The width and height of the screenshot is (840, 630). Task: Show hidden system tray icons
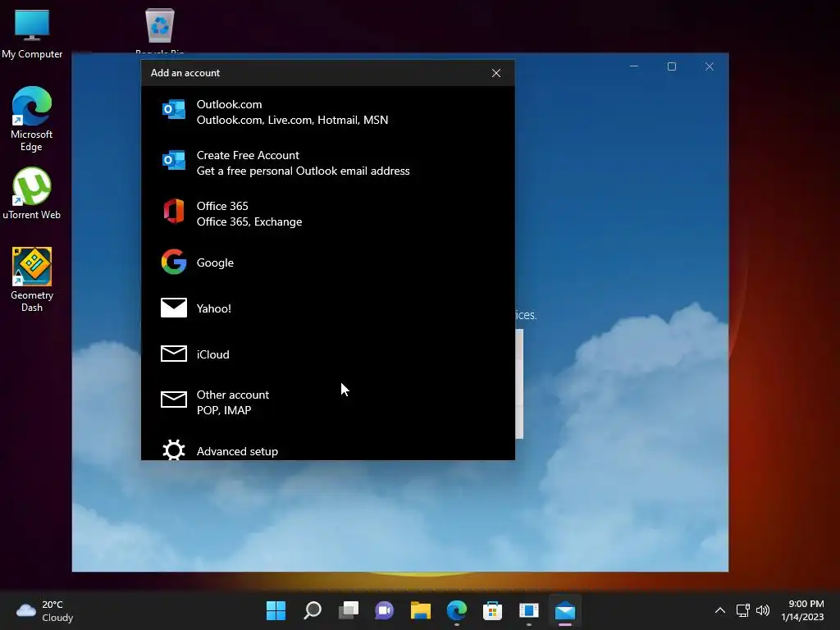[x=720, y=610]
